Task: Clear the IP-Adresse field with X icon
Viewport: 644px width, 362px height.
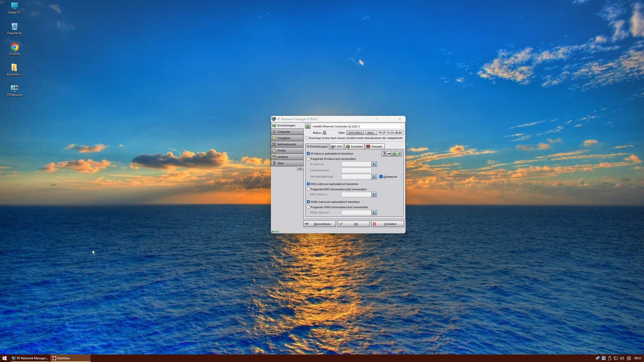Action: 374,164
